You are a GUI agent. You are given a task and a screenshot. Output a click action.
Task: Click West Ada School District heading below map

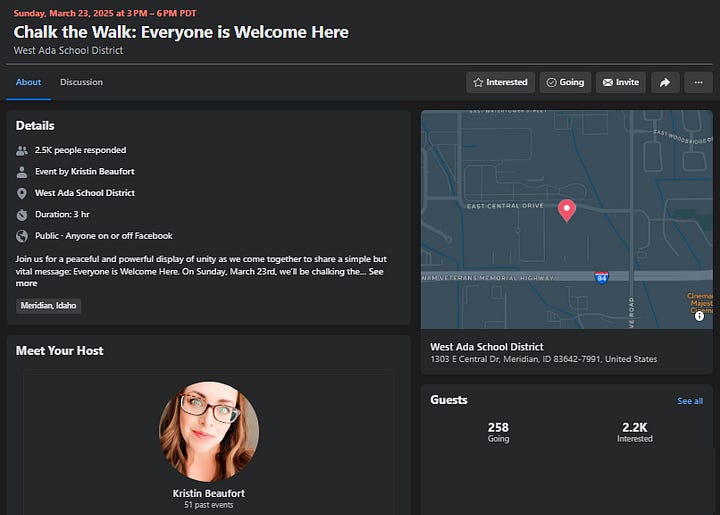pyautogui.click(x=487, y=347)
